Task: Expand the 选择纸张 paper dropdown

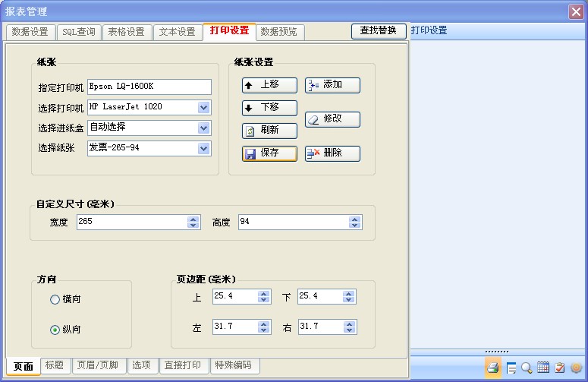Action: (x=204, y=149)
